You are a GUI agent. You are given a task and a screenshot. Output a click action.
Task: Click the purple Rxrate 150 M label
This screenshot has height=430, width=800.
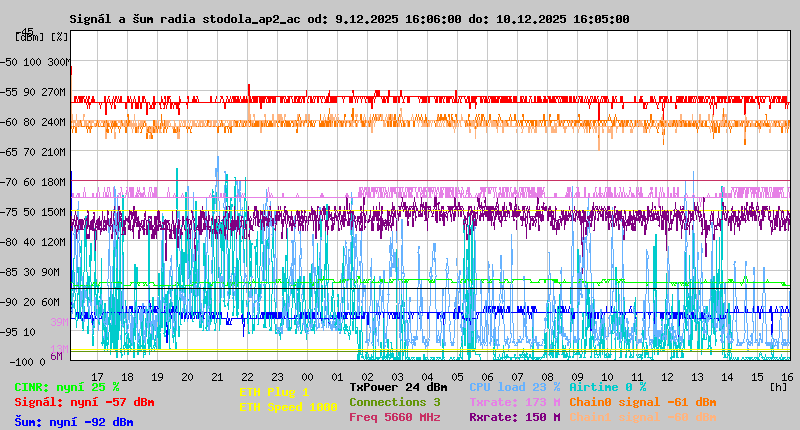(514, 417)
